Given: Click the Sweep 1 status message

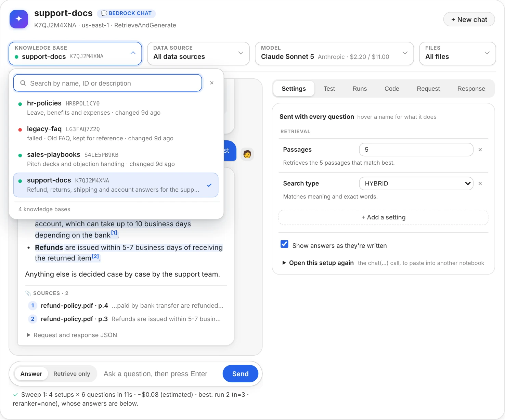Looking at the screenshot, I should (x=131, y=399).
